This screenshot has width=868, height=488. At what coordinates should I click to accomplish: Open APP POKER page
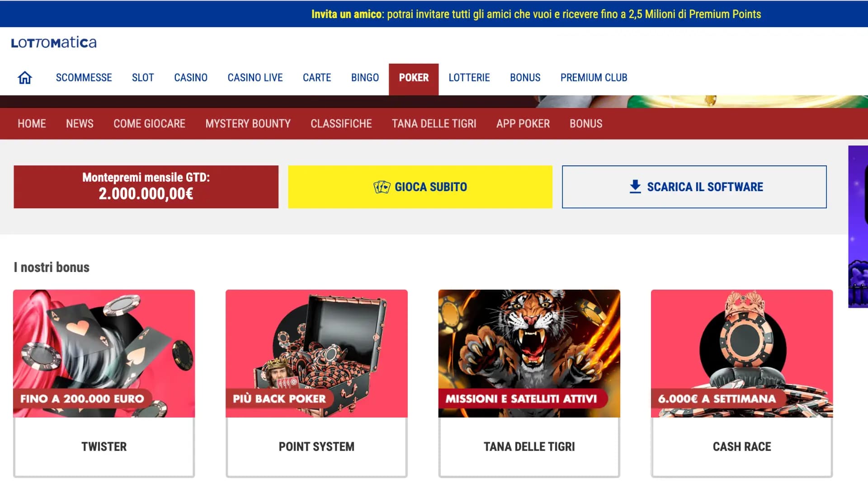pos(523,124)
